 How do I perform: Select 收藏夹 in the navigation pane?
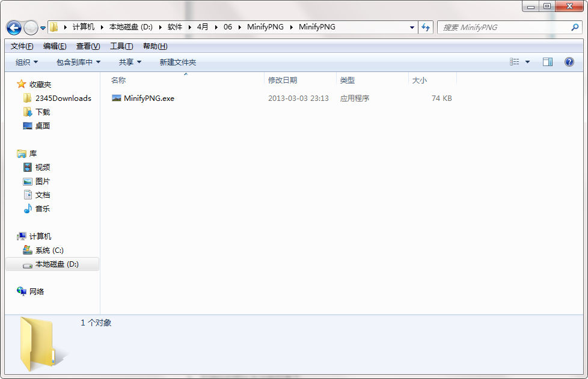coord(40,84)
